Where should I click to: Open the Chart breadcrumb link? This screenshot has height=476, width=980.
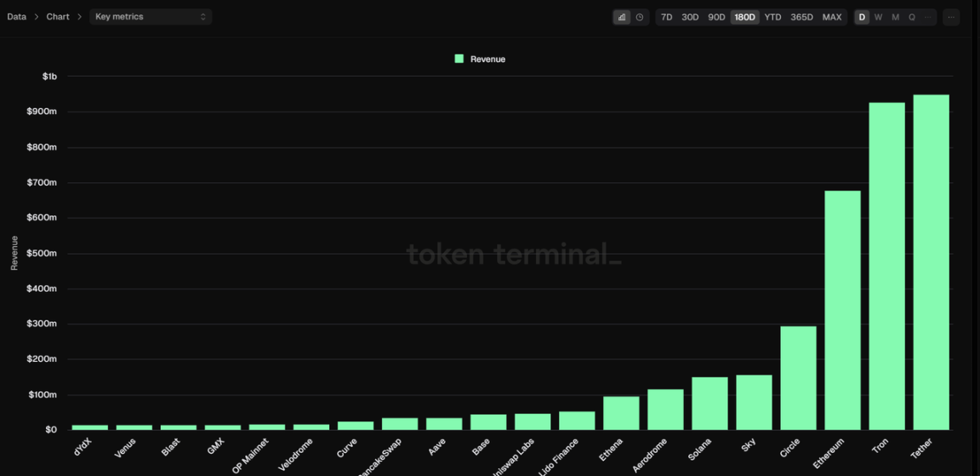tap(58, 17)
